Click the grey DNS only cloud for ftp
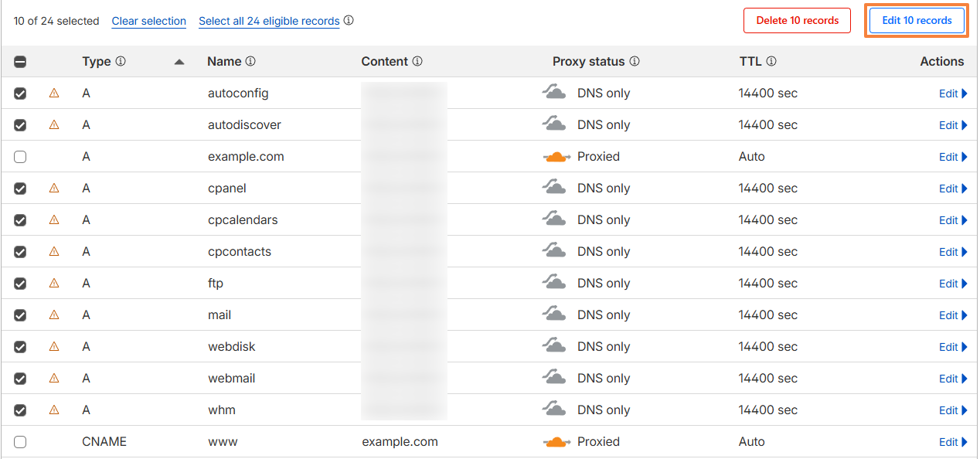This screenshot has width=980, height=459. pyautogui.click(x=553, y=283)
